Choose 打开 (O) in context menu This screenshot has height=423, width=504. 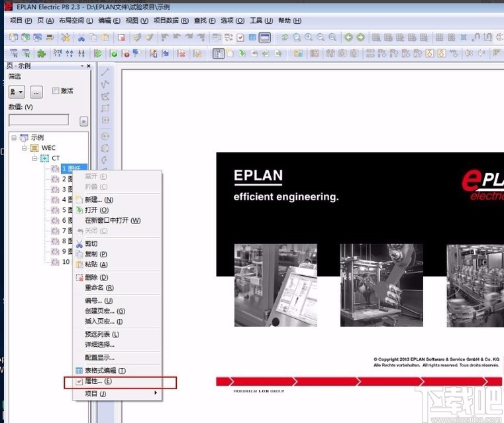tap(117, 210)
